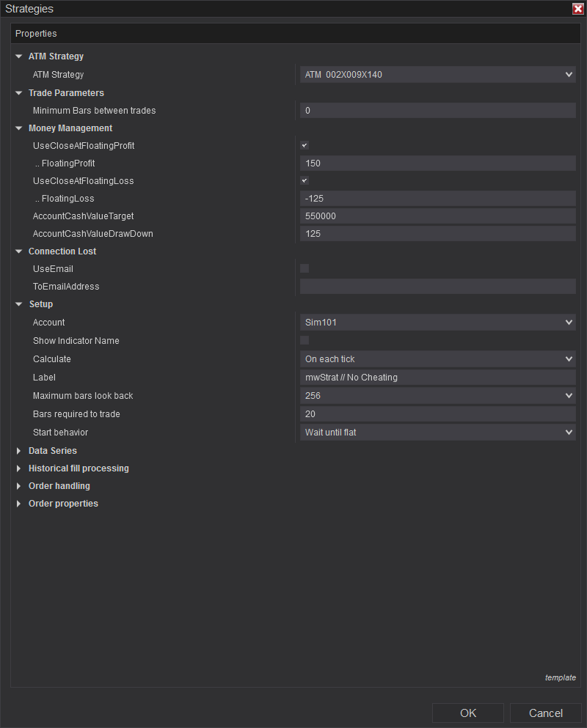Viewport: 587px width, 728px height.
Task: Edit AccountCashValueDrawDown field
Action: pos(438,234)
